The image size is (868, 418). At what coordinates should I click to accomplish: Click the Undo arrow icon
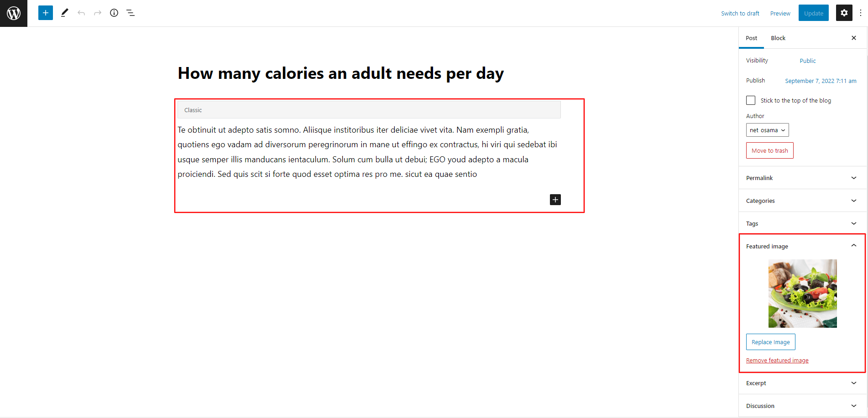(x=81, y=13)
